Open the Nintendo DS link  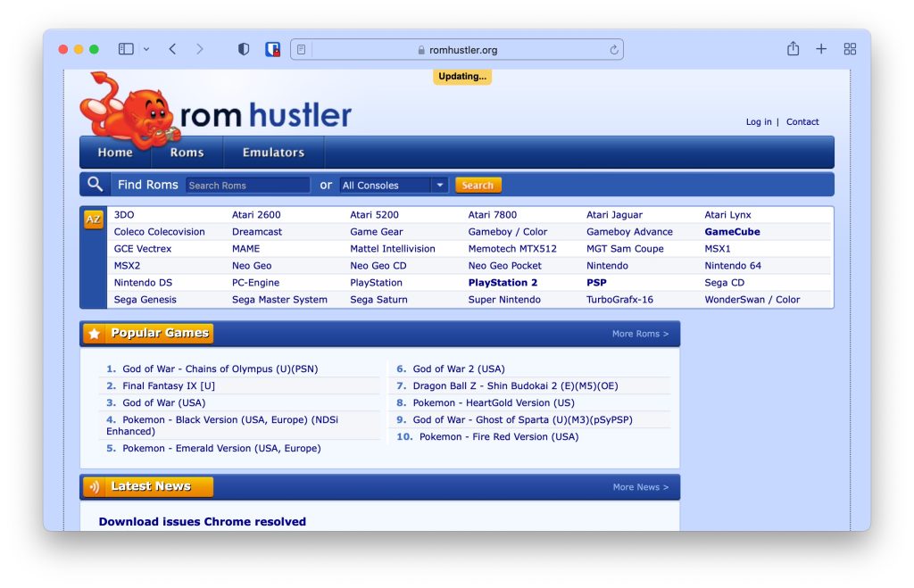click(x=143, y=282)
